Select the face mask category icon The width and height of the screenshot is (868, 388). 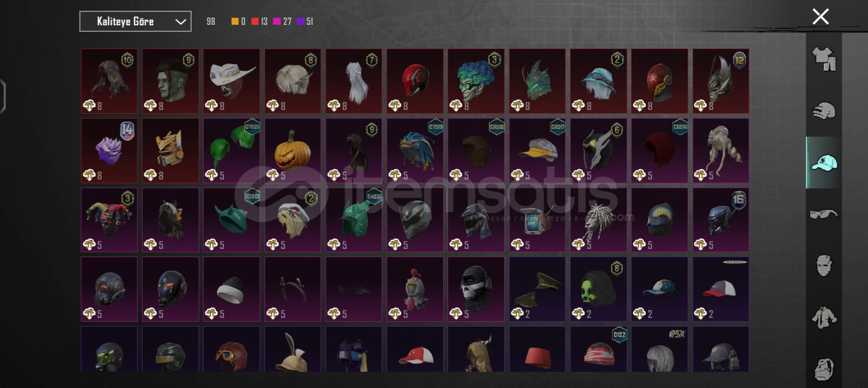(824, 266)
